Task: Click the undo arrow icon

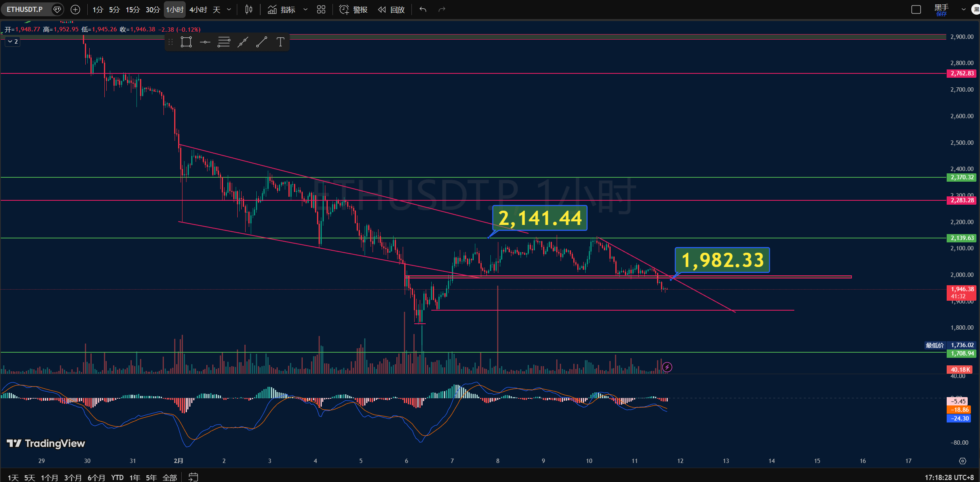Action: (x=423, y=10)
